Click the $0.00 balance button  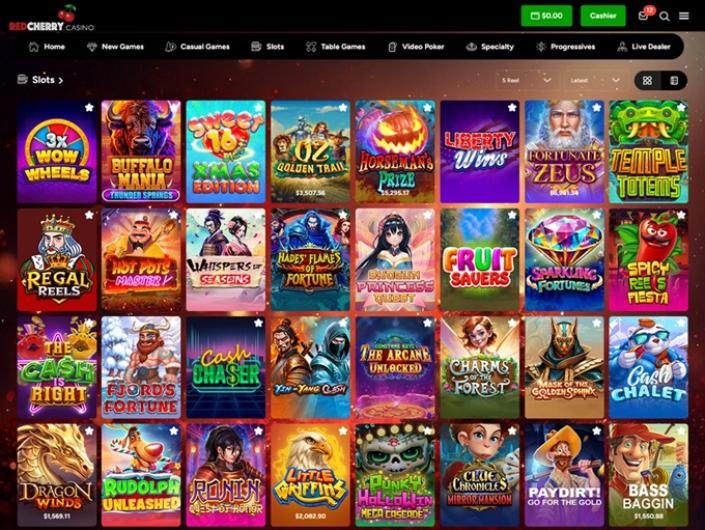pos(546,16)
